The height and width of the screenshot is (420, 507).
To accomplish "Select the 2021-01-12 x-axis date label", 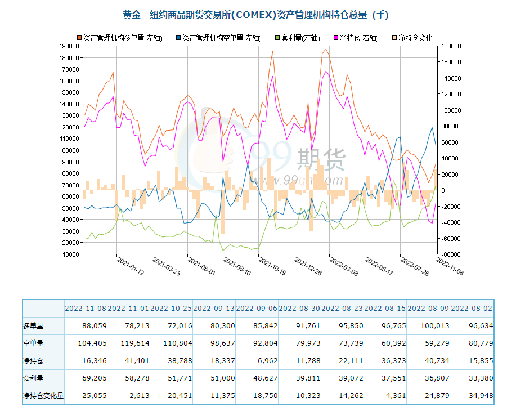I will coord(131,266).
